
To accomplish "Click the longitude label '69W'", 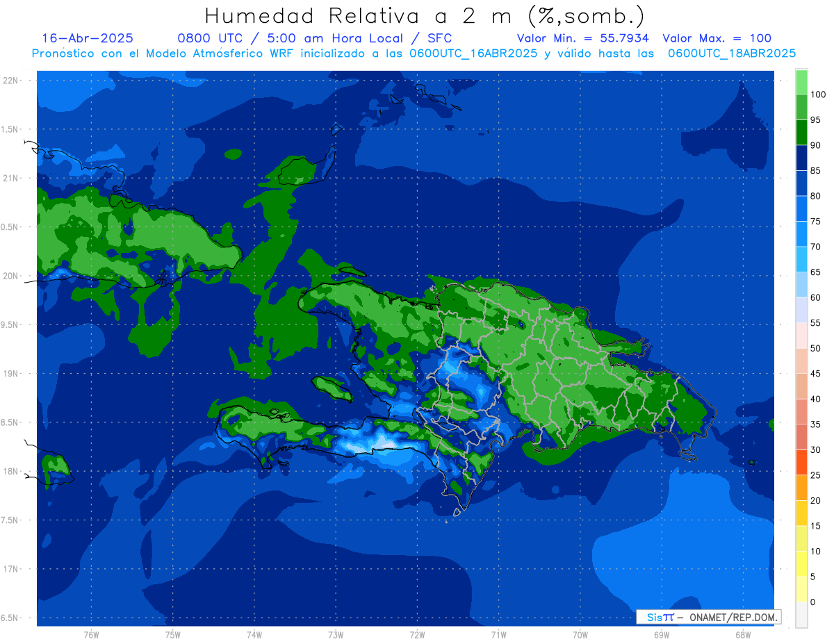I will tap(662, 635).
